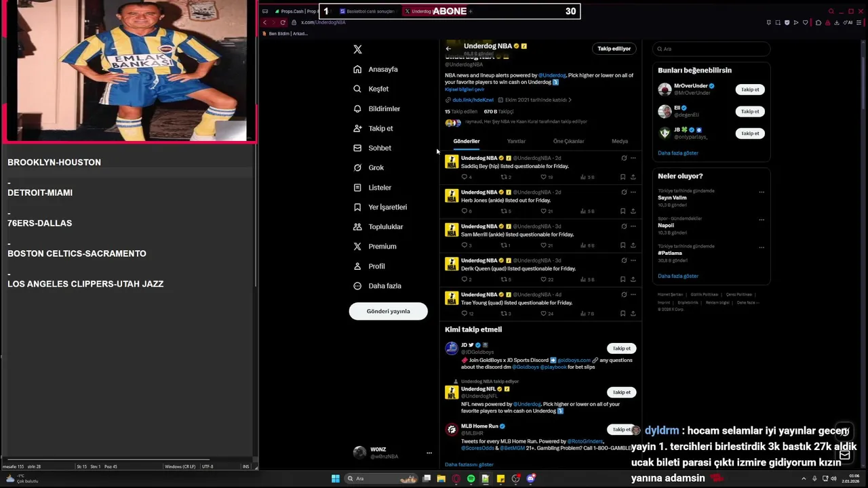Follow JD (@JDGoldboys) with Takip et
This screenshot has height=488, width=868.
click(622, 348)
